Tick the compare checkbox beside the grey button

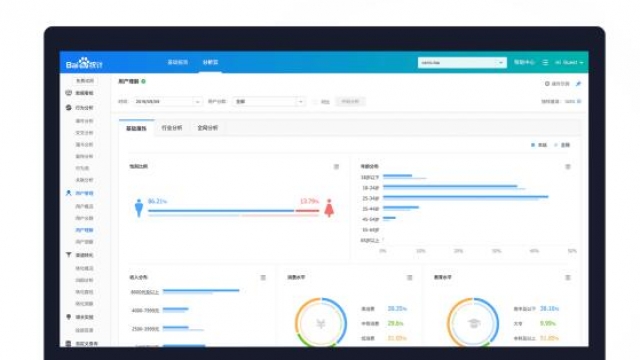[x=315, y=102]
